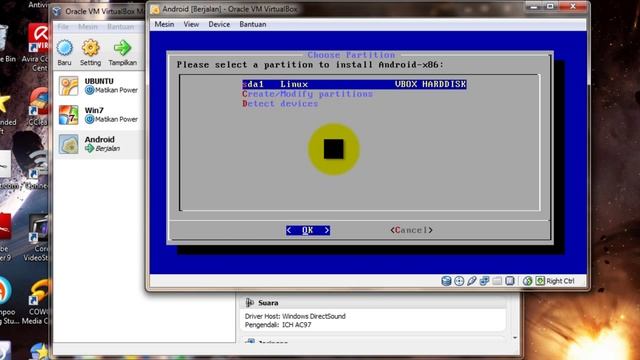Click the OK button in the installer
This screenshot has width=640, height=360.
(x=308, y=230)
